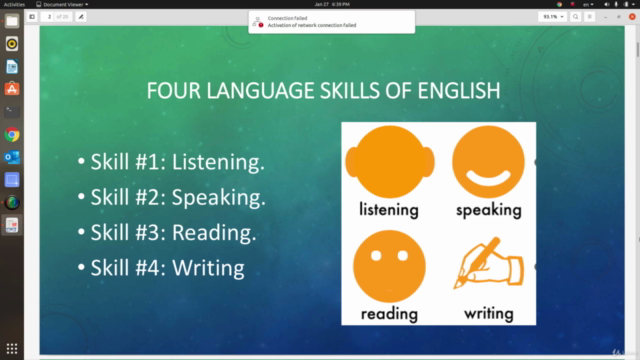Restore the Document Viewer window size

point(619,17)
